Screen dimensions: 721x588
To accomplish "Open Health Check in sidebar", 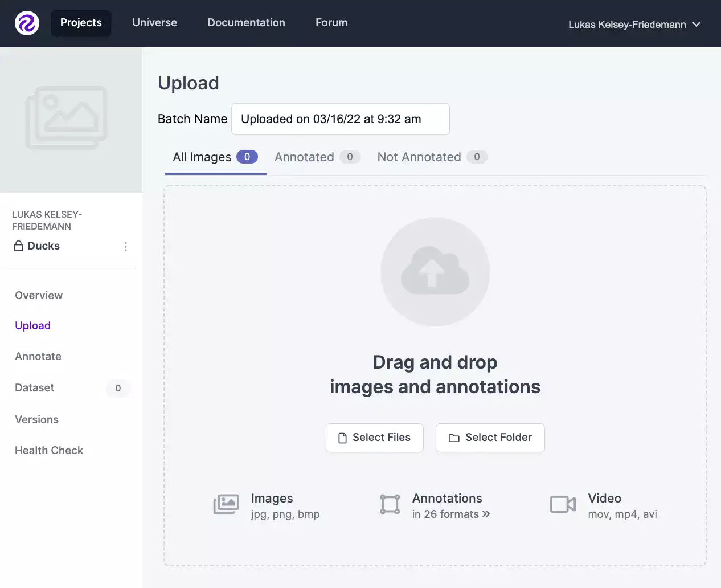I will [x=49, y=450].
